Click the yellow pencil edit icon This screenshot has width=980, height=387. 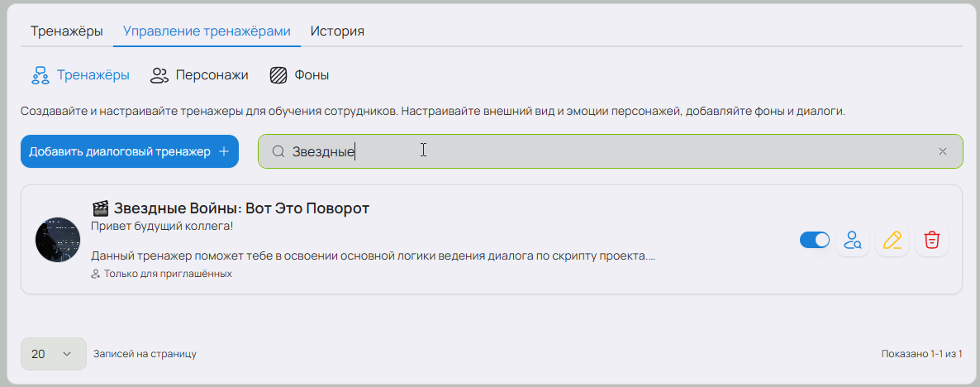tap(892, 241)
